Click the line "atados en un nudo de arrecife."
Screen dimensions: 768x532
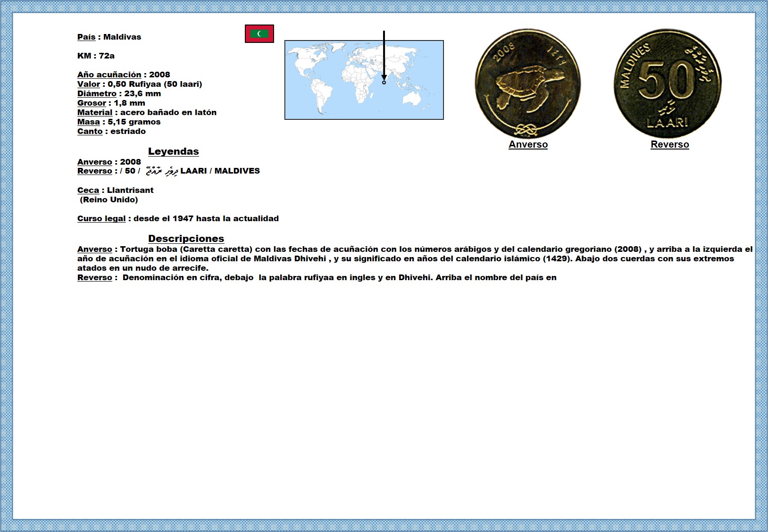click(x=143, y=268)
